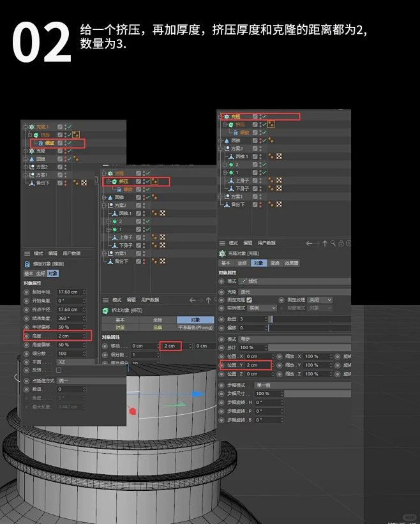This screenshot has height=524, width=420.
Task: Click the green '2' object icon in middle panel
Action: [x=115, y=221]
